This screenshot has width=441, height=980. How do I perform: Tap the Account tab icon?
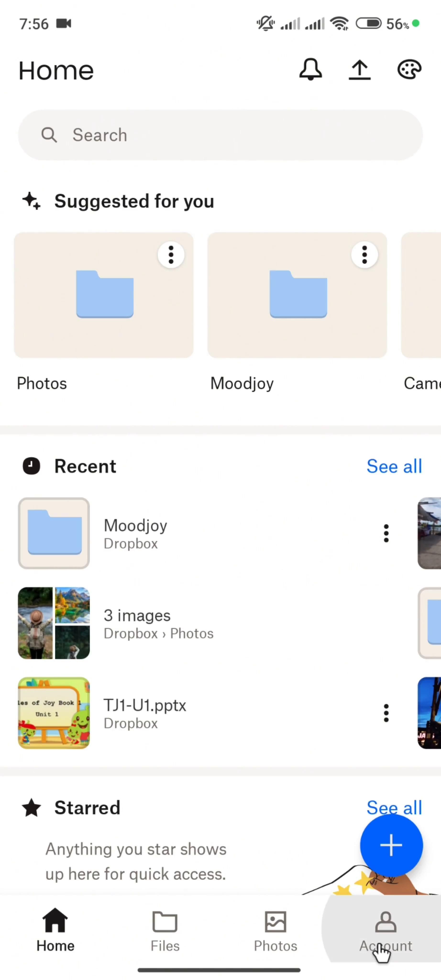pos(386,922)
